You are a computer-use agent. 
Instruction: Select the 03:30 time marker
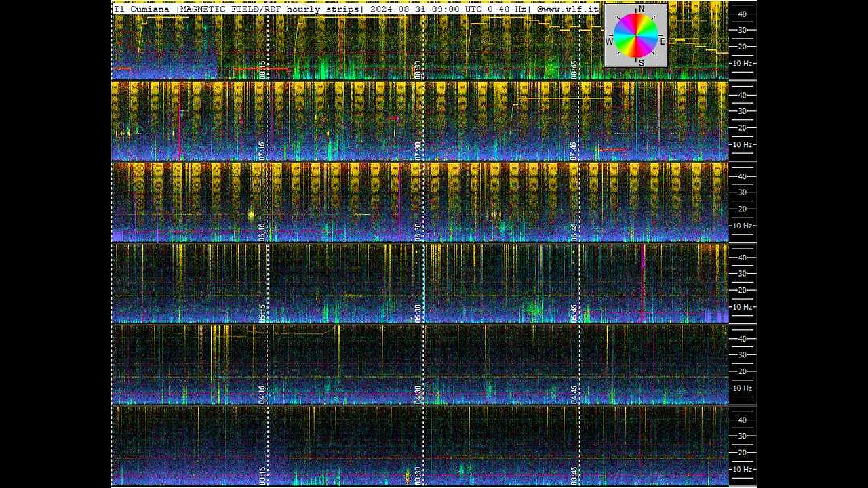[418, 476]
